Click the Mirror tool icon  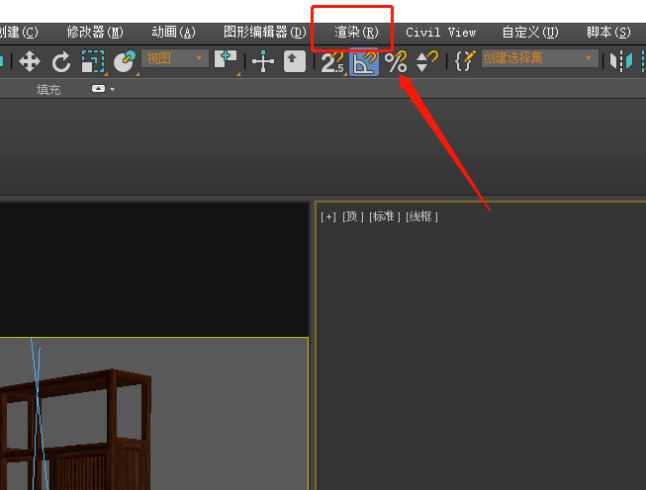(621, 62)
